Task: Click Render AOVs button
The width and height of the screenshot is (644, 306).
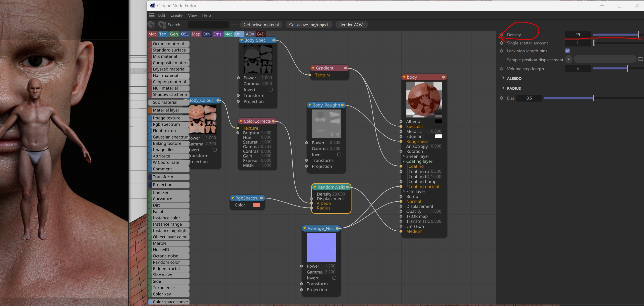Action: pyautogui.click(x=351, y=24)
